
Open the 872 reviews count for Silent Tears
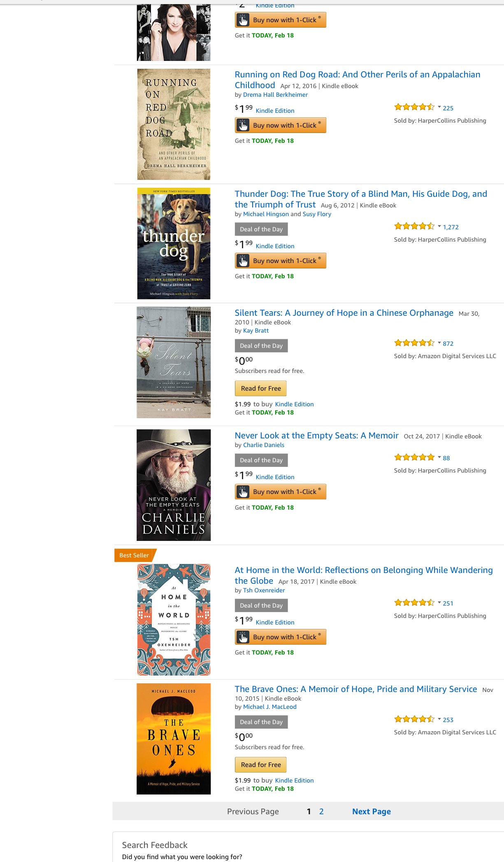(x=448, y=343)
